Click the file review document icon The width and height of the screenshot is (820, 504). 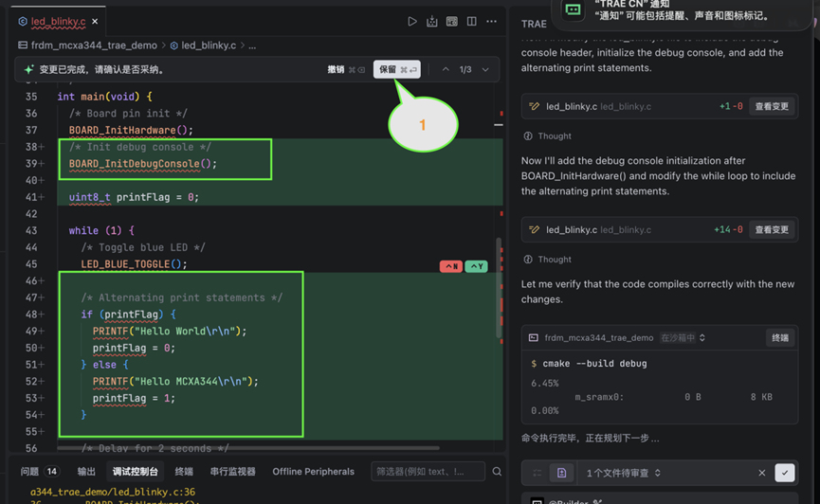[x=561, y=473]
